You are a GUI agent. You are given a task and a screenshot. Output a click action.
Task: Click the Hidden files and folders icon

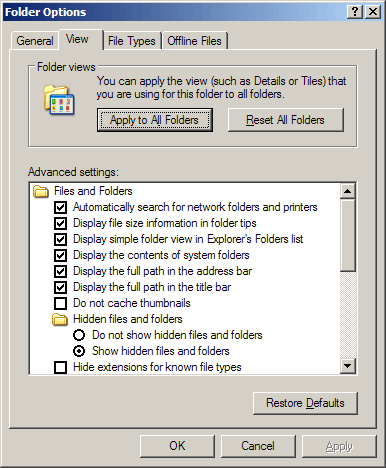click(x=60, y=319)
